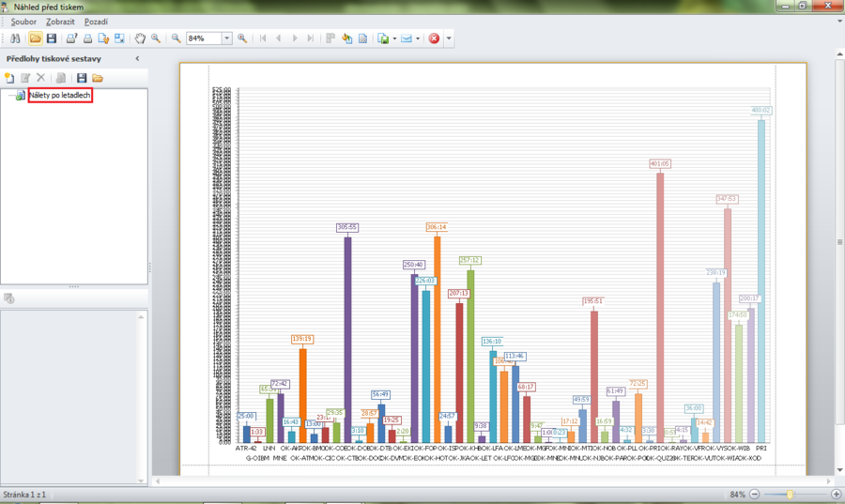Click the binoculars Find icon

(x=15, y=38)
